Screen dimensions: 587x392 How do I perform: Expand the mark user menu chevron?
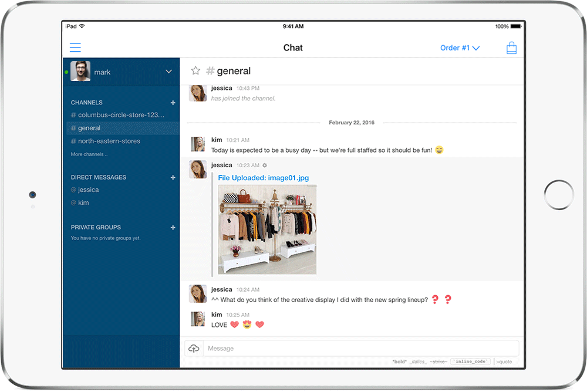pyautogui.click(x=169, y=72)
